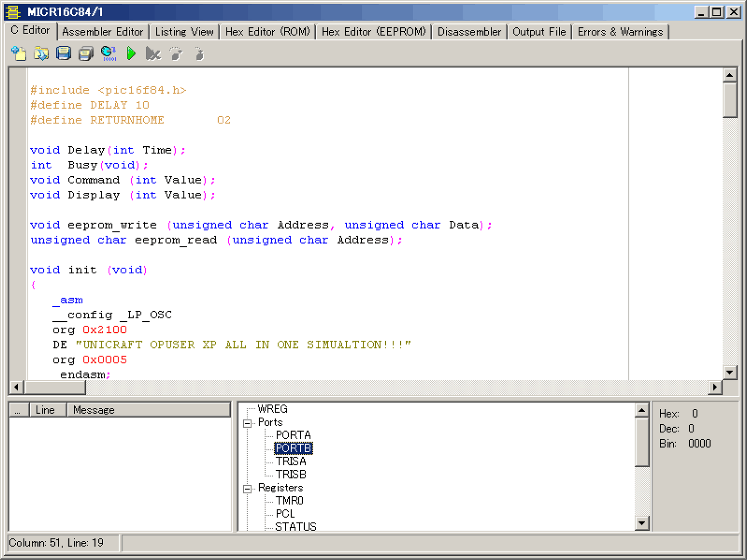Click the Ports label in the tree

tap(270, 422)
